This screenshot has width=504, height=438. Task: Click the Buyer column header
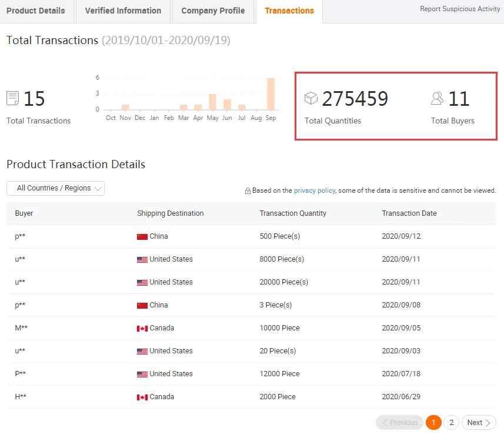[x=24, y=213]
